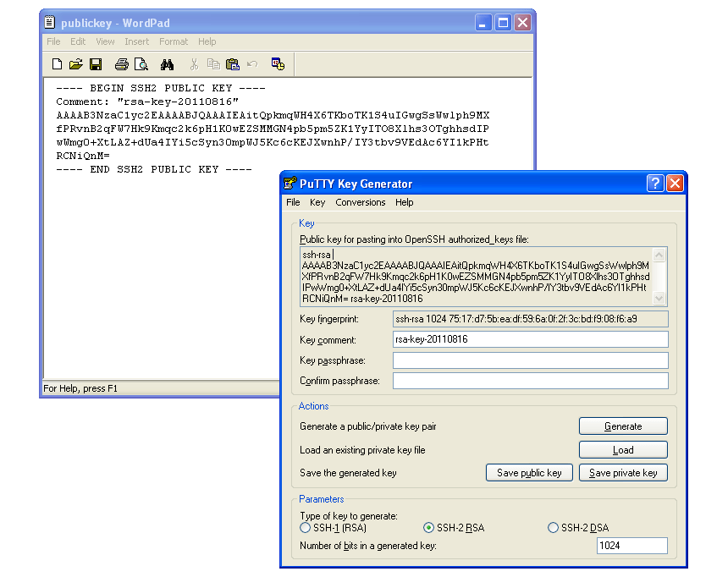Open a document using the Open folder icon
This screenshot has height=577, width=728.
(75, 63)
